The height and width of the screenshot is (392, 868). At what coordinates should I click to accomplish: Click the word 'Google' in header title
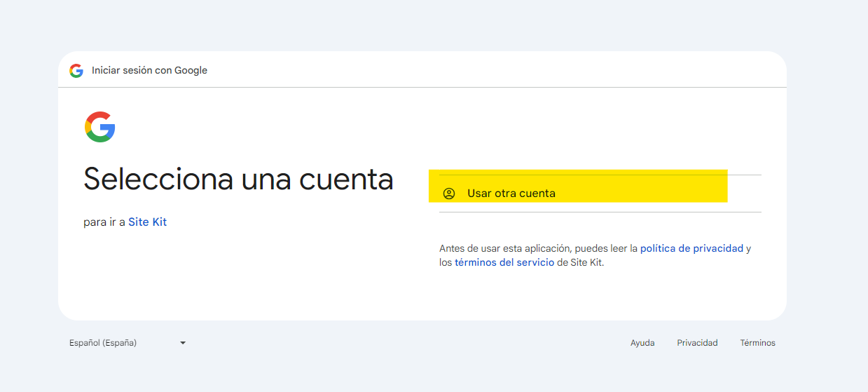pyautogui.click(x=191, y=70)
